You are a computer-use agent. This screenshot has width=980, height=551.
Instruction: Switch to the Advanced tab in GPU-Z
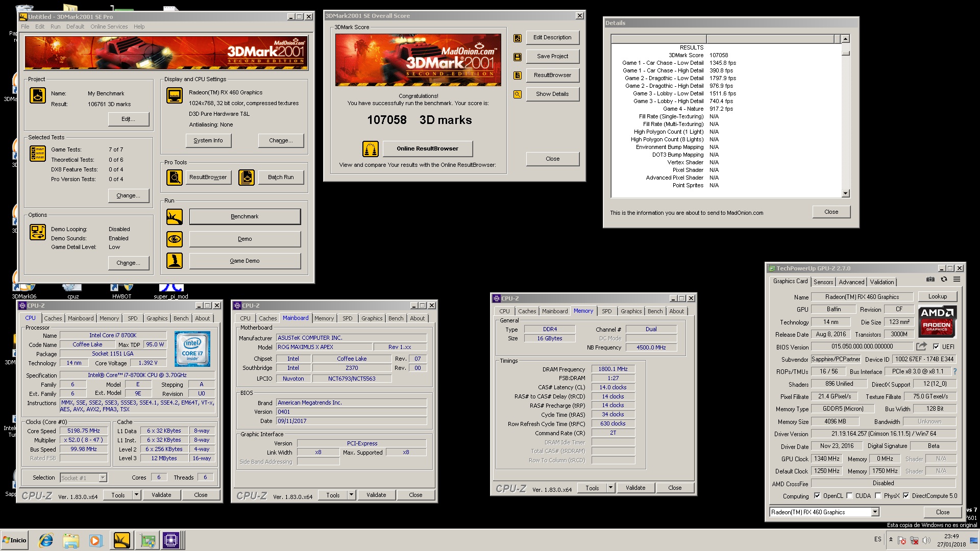[x=851, y=282]
